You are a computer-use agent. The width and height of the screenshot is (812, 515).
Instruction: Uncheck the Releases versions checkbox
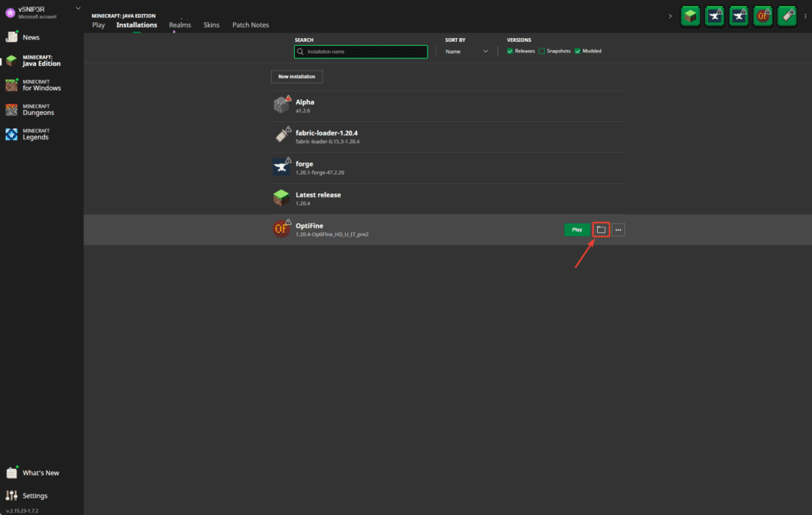510,51
